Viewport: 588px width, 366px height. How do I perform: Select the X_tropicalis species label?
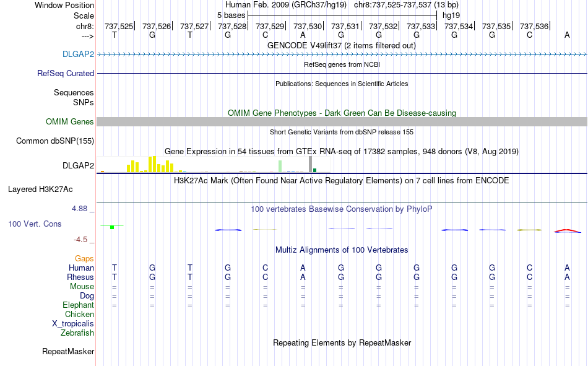pyautogui.click(x=73, y=324)
